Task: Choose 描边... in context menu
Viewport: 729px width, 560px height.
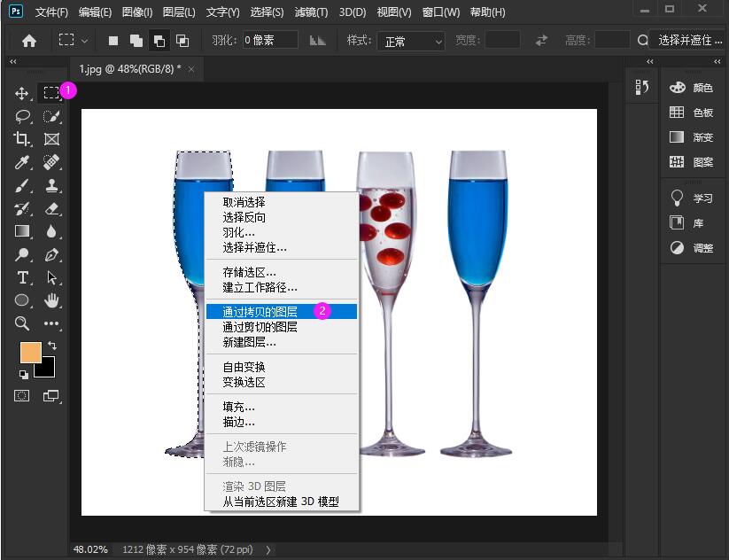Action: 282,422
